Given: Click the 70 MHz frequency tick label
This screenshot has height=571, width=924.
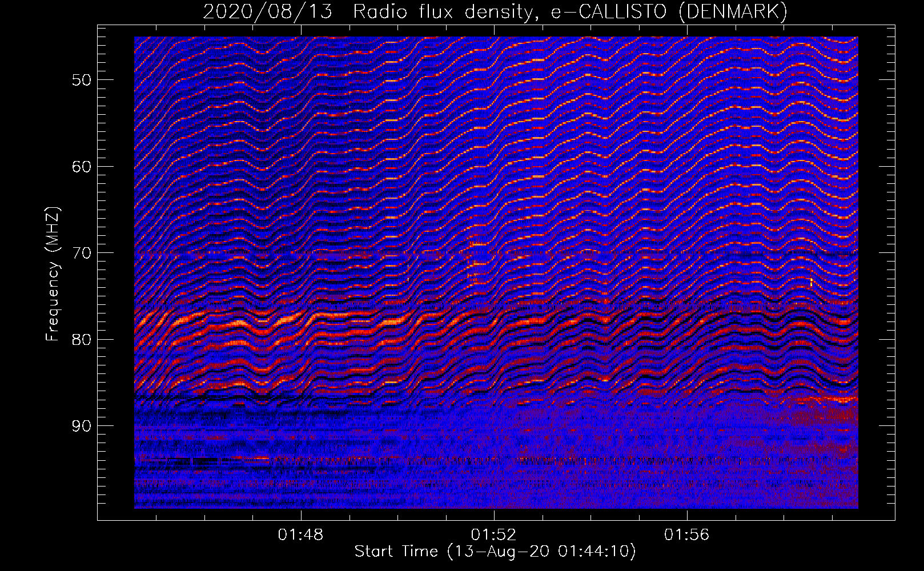Looking at the screenshot, I should pos(82,253).
